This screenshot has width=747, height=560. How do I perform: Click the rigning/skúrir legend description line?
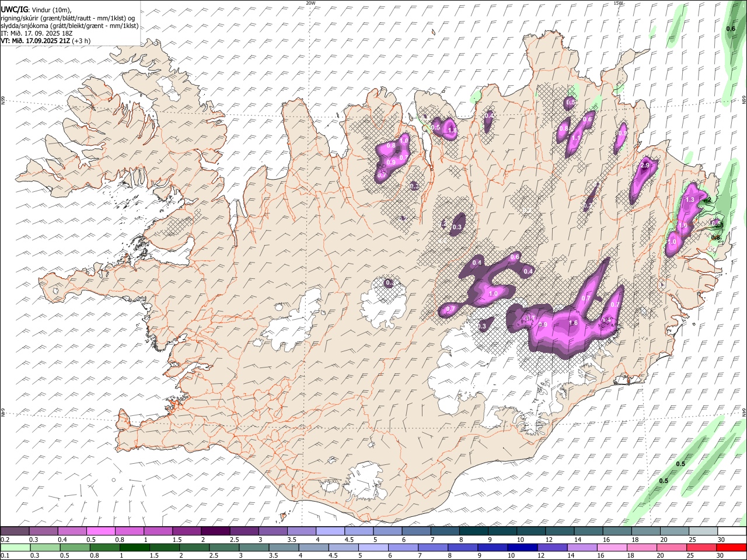pos(68,17)
